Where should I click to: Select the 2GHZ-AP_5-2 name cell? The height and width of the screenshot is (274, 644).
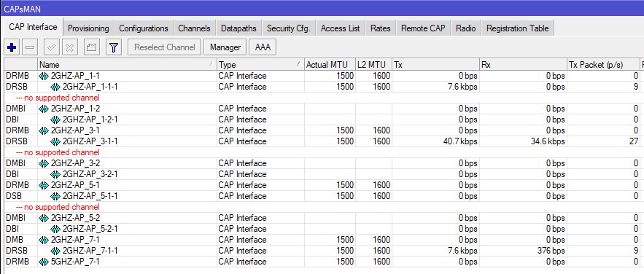click(x=127, y=218)
